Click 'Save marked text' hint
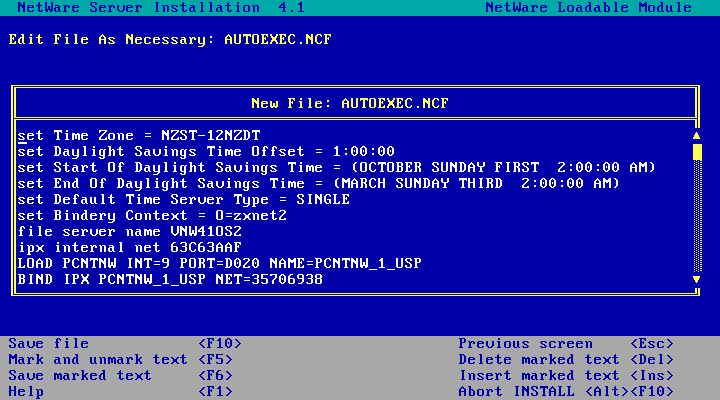The width and height of the screenshot is (720, 400). tap(80, 375)
